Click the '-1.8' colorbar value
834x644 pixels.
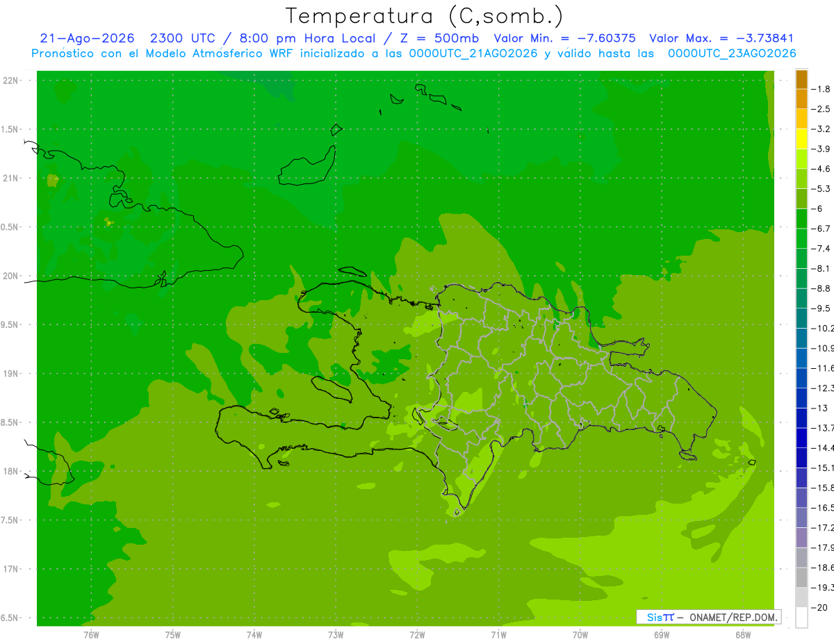pyautogui.click(x=821, y=89)
